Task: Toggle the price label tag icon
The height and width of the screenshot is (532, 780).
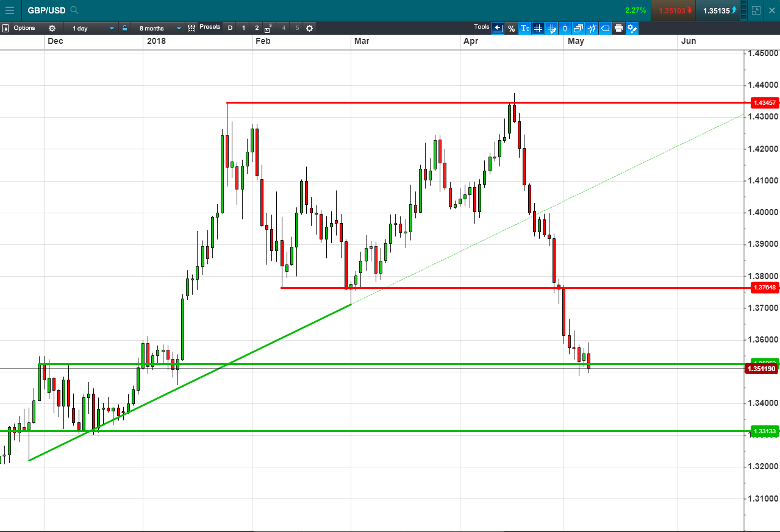Action: pyautogui.click(x=605, y=28)
